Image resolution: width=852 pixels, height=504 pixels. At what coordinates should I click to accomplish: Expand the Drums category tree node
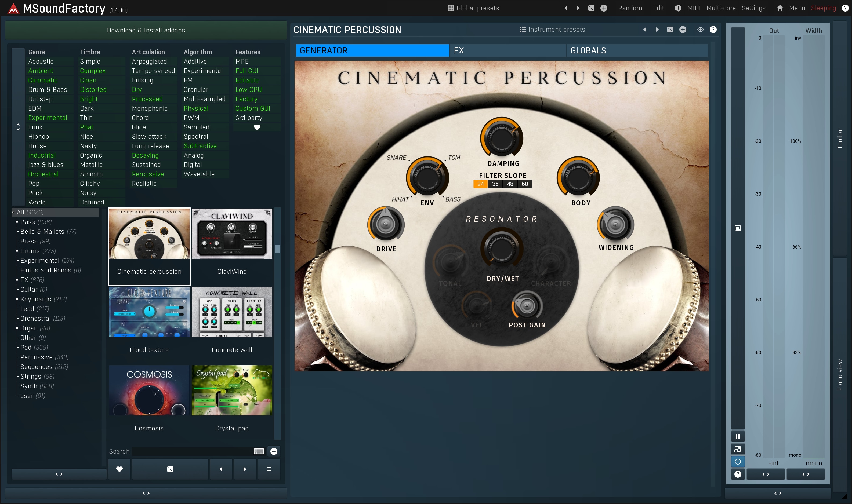point(17,251)
